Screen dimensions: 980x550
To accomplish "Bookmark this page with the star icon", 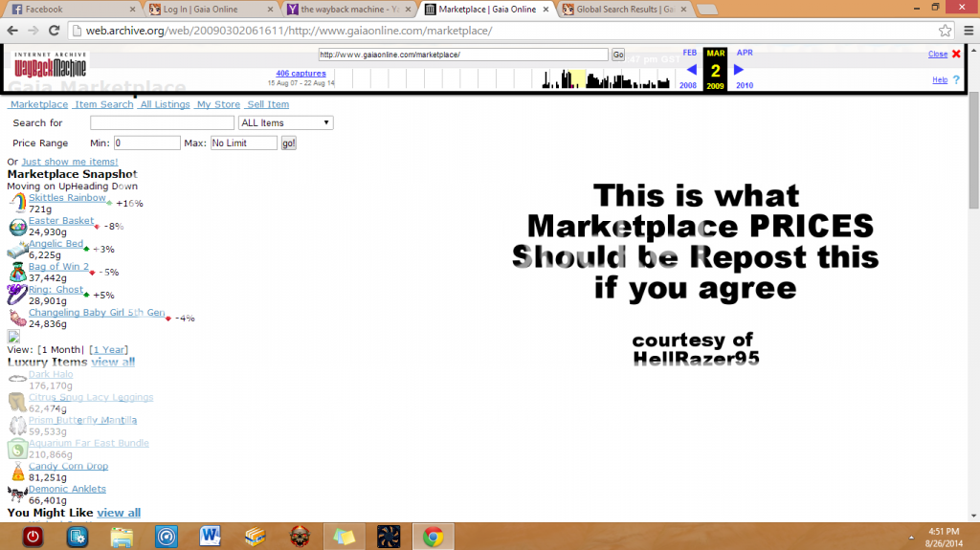I will [x=945, y=30].
